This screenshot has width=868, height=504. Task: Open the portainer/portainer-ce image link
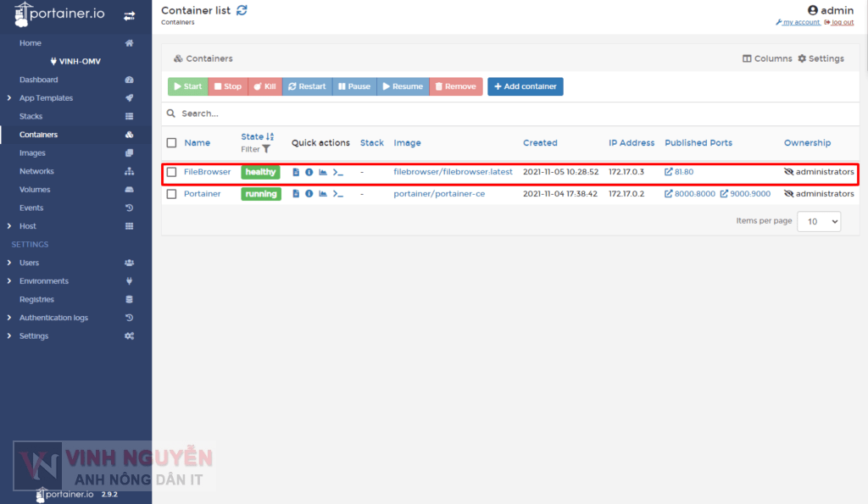click(439, 194)
